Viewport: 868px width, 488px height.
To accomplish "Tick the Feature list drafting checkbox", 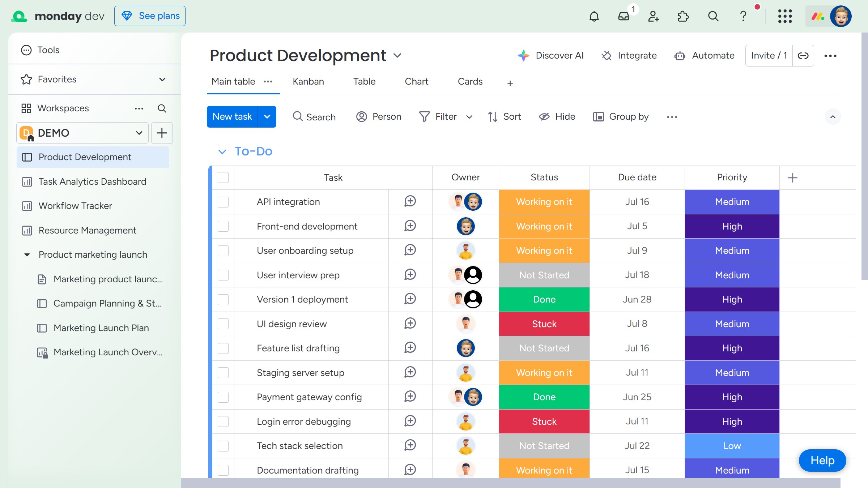I will tap(223, 348).
